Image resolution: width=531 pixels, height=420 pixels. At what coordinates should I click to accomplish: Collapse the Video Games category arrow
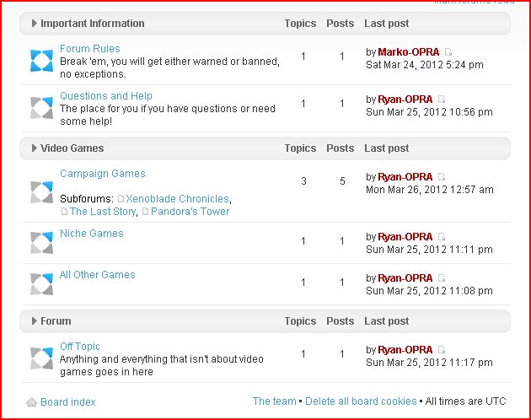tap(35, 148)
